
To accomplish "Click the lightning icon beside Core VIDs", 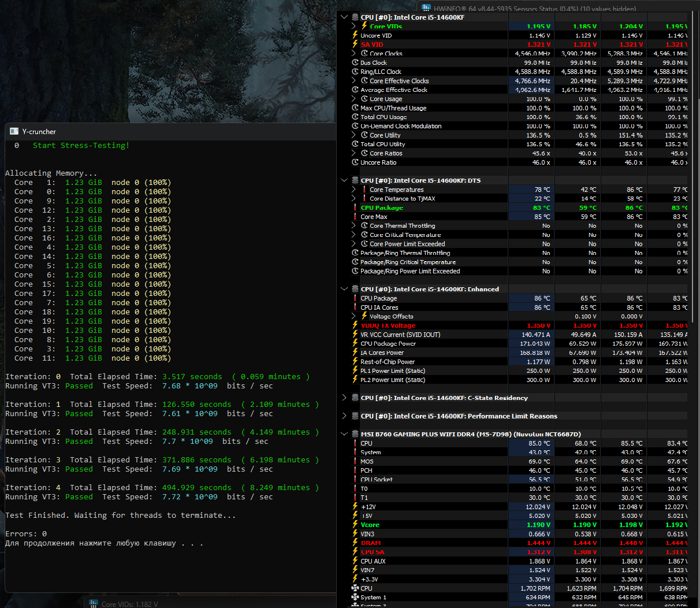I will point(364,26).
